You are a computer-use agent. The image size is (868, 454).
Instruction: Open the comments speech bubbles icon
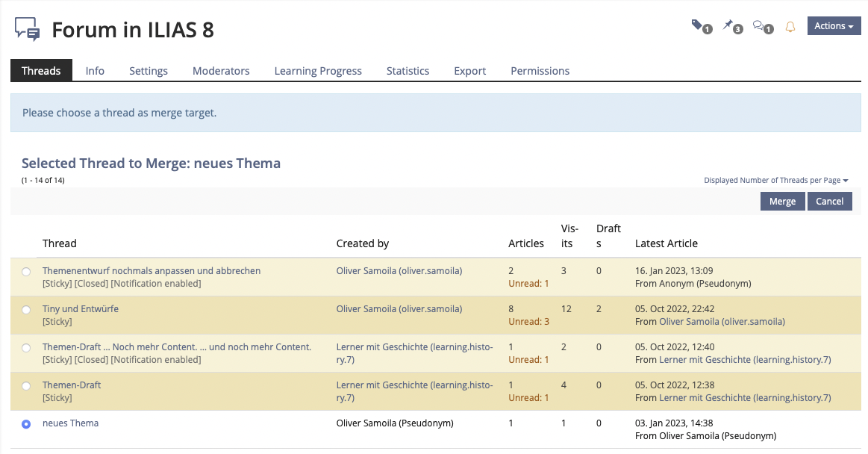761,26
